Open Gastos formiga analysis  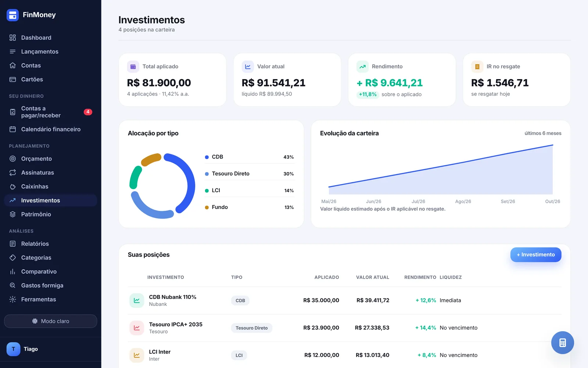coord(51,286)
